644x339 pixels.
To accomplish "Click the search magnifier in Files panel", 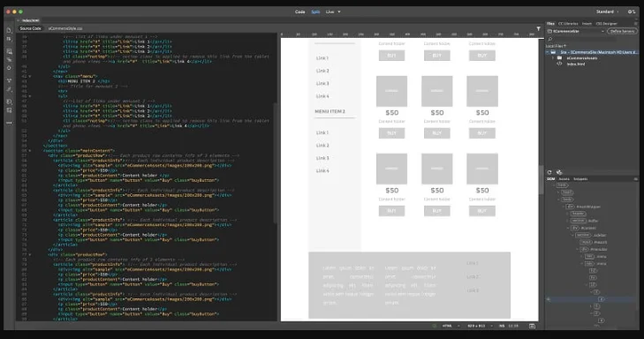I will (x=550, y=39).
